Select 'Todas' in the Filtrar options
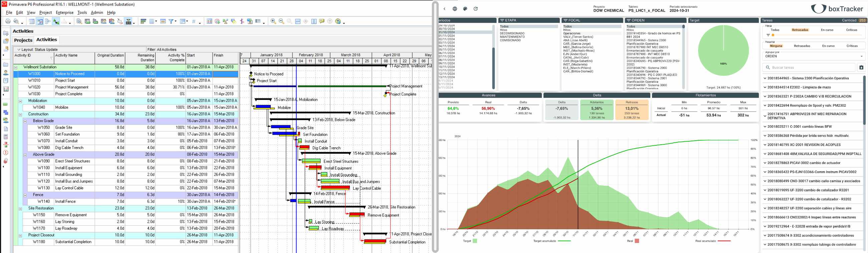The image size is (868, 253). (x=775, y=30)
